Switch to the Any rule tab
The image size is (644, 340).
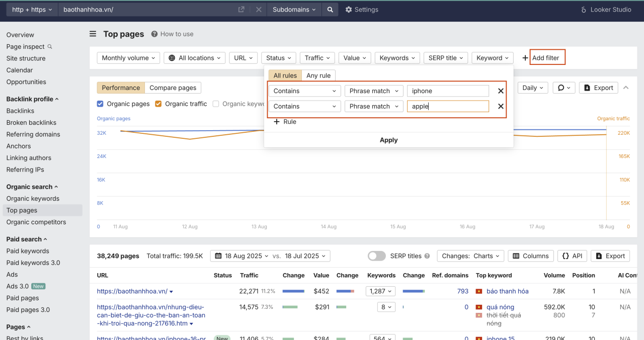318,75
